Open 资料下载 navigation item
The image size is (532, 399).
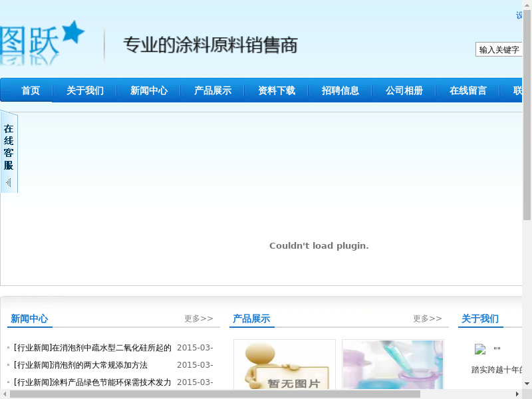tap(277, 90)
